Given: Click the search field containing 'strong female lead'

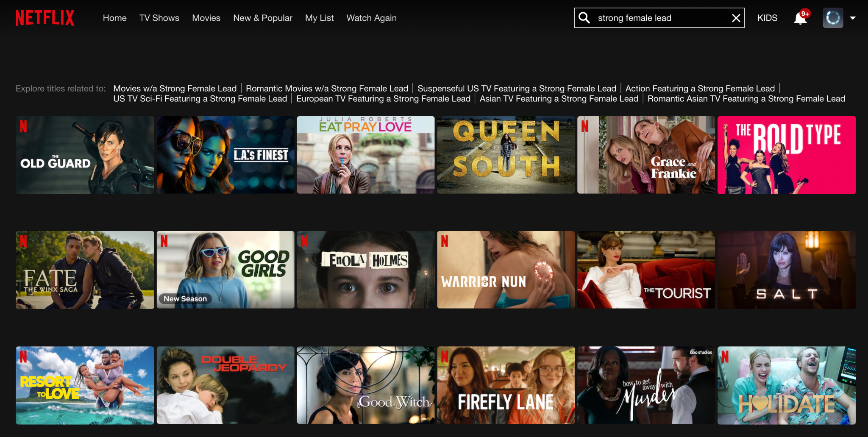Looking at the screenshot, I should click(x=659, y=18).
